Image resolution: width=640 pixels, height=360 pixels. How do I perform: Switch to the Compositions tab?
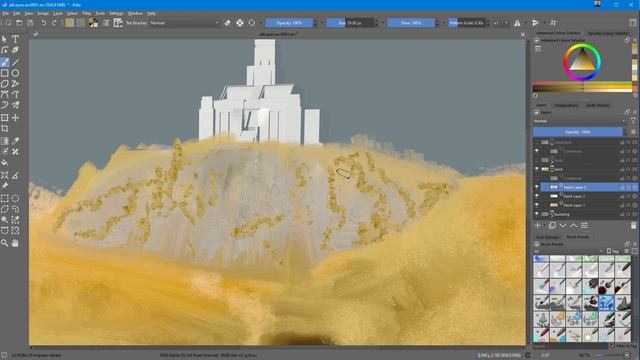[x=566, y=105]
